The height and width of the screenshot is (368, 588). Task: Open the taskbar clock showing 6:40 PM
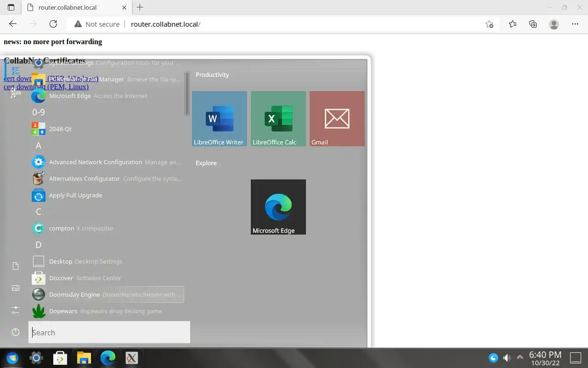pyautogui.click(x=545, y=358)
